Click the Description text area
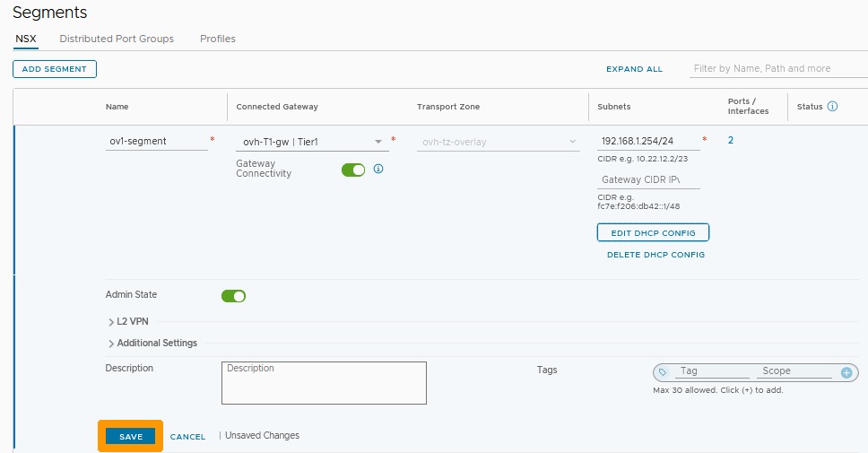 tap(324, 383)
